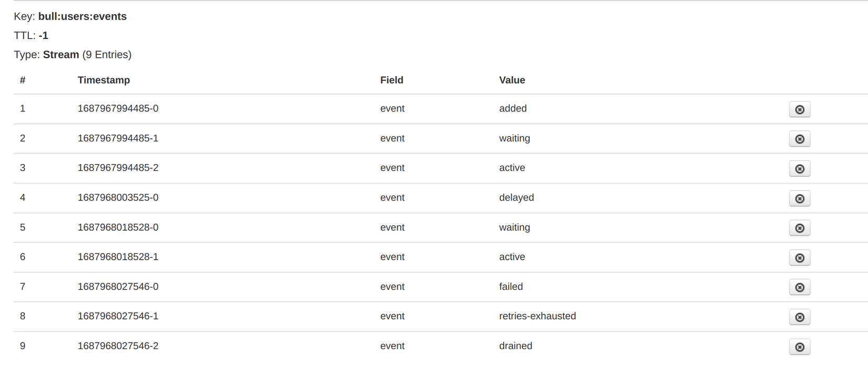Click the Value column header
Screen dimensions: 868x369
(x=512, y=80)
